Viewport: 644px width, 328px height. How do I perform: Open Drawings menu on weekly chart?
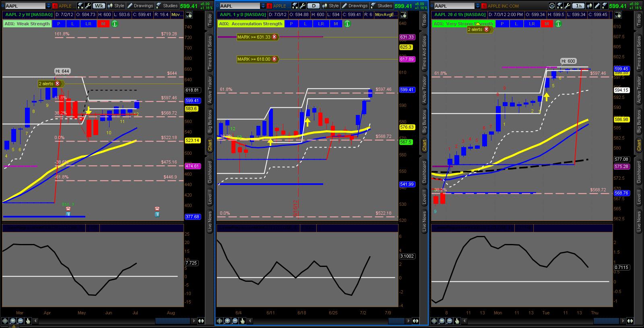[140, 6]
